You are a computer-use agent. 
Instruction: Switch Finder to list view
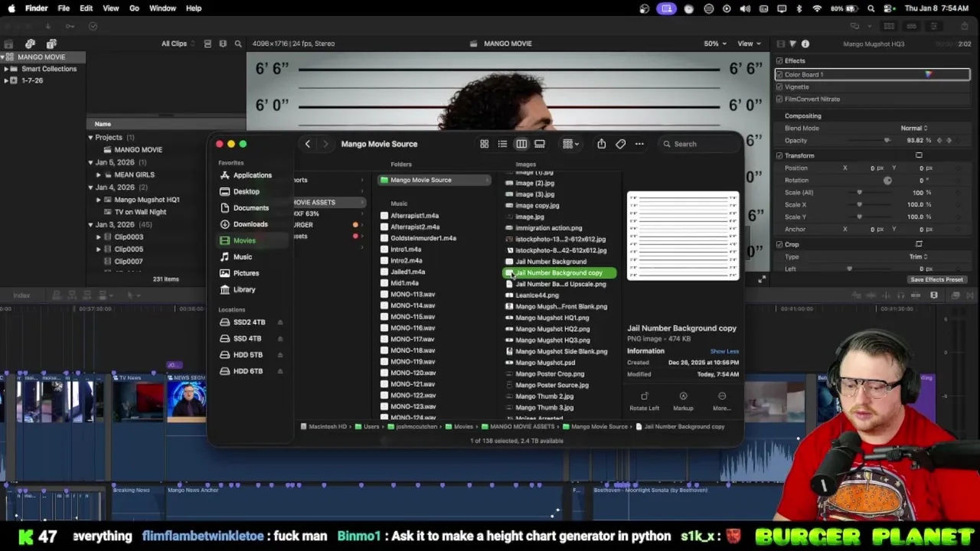tap(502, 144)
